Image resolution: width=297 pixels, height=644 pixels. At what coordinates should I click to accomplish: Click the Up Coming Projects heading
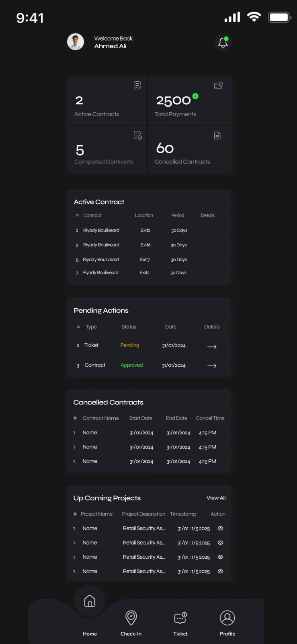tap(107, 498)
